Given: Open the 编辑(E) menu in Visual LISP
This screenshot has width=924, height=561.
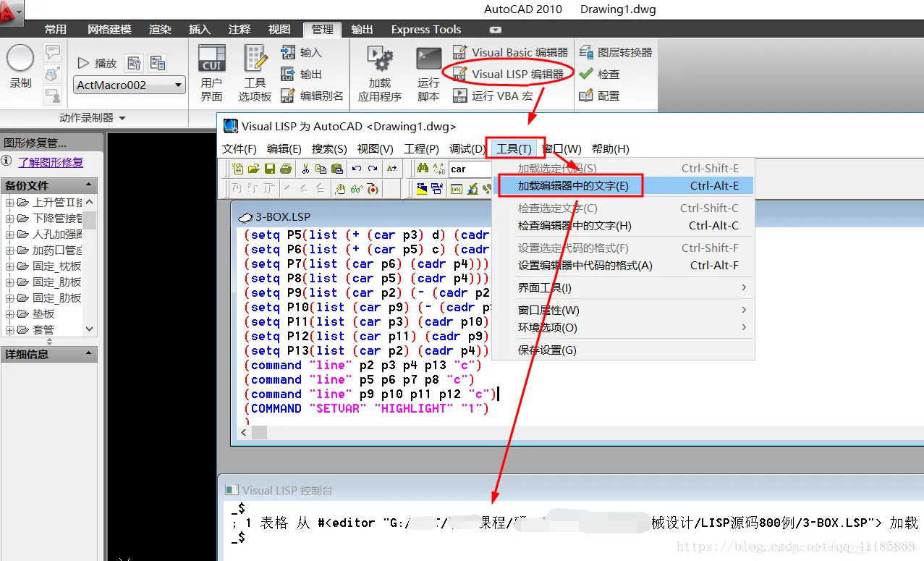Looking at the screenshot, I should click(x=284, y=148).
